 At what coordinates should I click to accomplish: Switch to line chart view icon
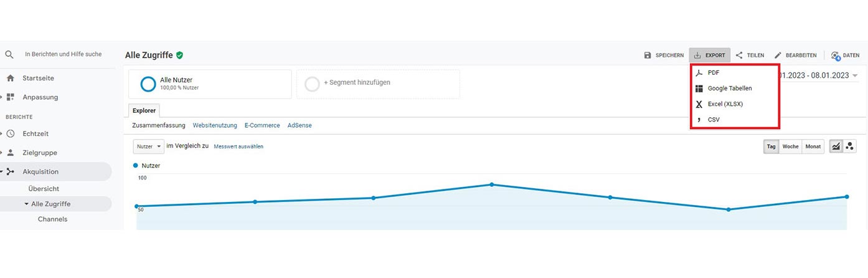click(x=836, y=146)
